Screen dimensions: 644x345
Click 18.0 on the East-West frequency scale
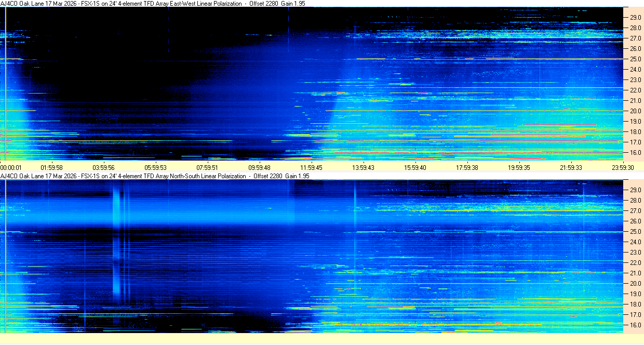pos(636,132)
